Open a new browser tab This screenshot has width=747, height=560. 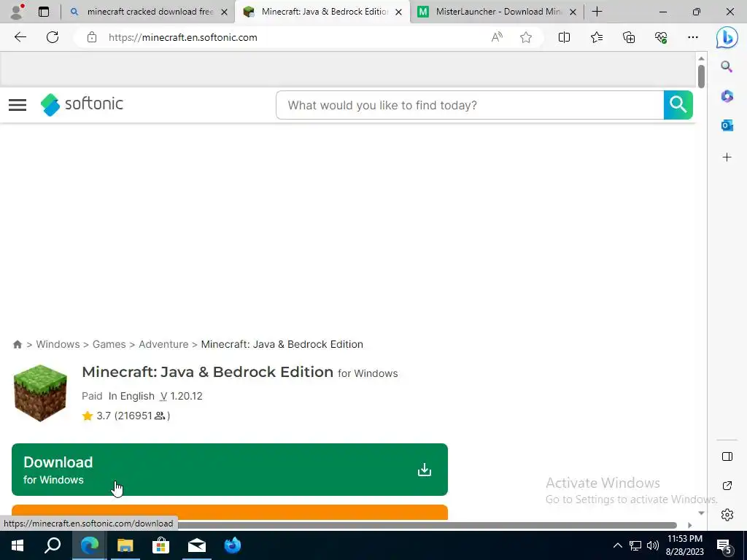coord(597,12)
